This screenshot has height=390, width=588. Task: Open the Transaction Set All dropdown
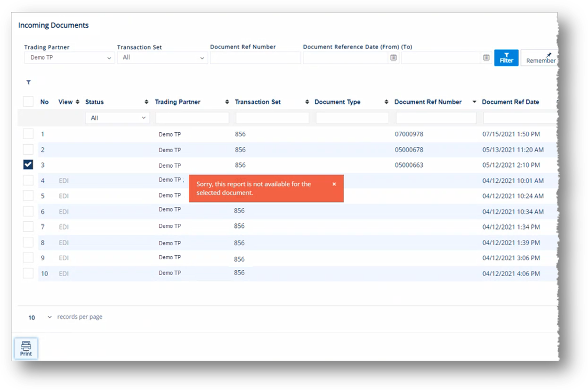click(x=162, y=58)
